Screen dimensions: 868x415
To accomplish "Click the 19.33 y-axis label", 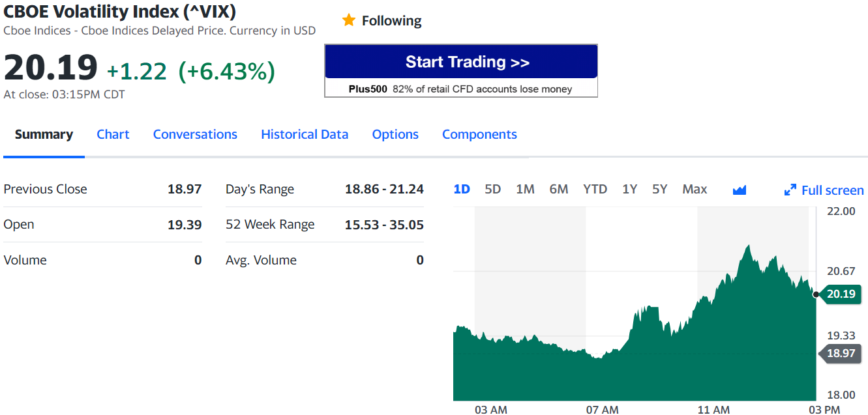I will [x=841, y=335].
